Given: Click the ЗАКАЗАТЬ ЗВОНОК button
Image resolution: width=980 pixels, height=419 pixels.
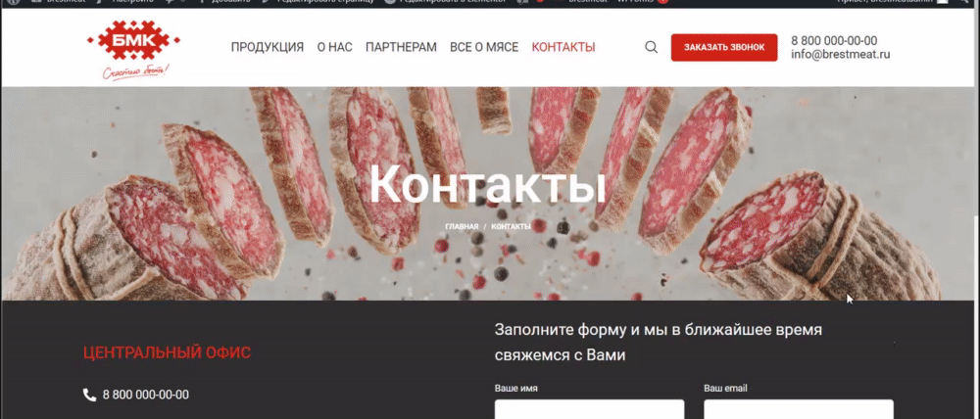Looking at the screenshot, I should 724,47.
